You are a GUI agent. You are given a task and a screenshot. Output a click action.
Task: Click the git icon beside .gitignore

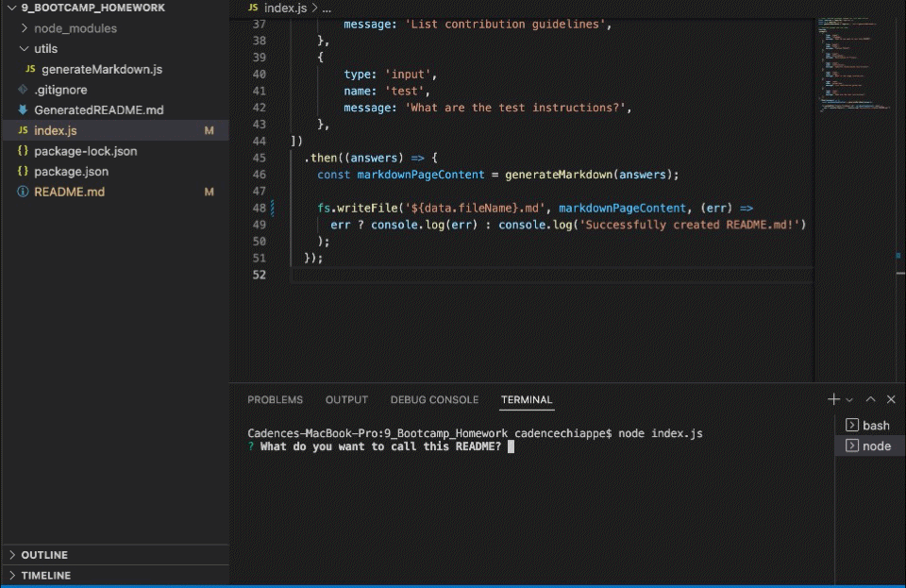click(x=23, y=89)
